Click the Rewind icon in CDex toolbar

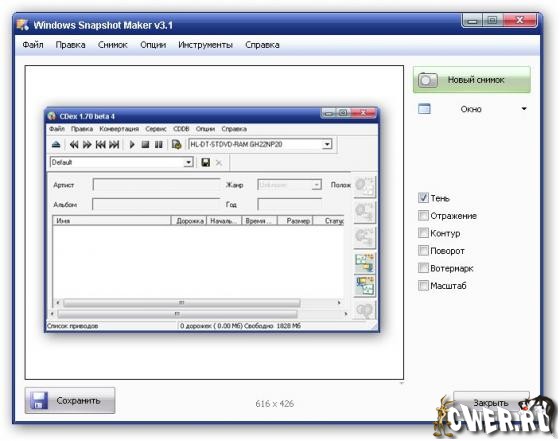tap(74, 144)
